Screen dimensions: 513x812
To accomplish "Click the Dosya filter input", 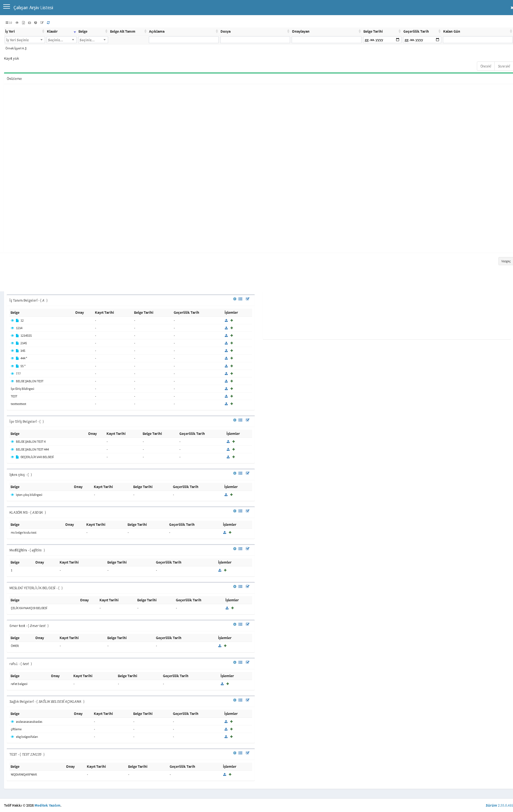I will [255, 40].
